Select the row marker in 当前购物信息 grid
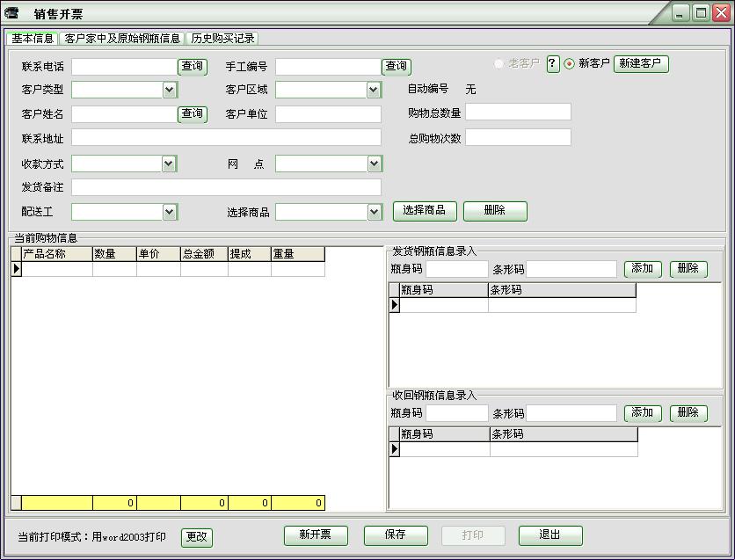 click(x=16, y=270)
